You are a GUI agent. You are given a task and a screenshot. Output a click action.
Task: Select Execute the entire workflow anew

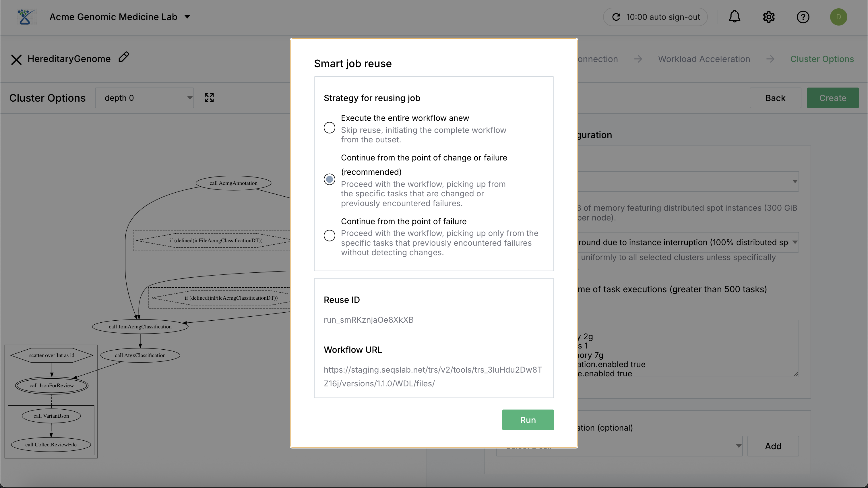click(x=329, y=128)
